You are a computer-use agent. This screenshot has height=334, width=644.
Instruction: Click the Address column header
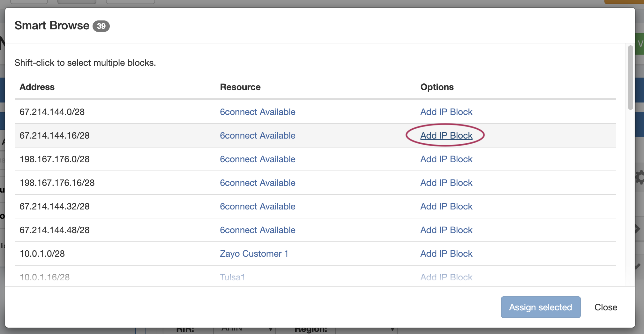click(37, 87)
